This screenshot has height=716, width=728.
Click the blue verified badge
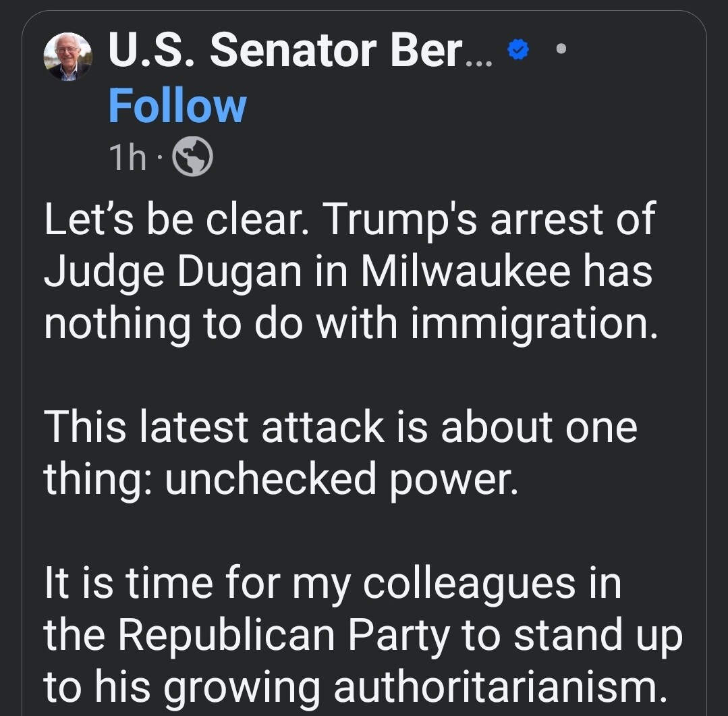[x=518, y=50]
